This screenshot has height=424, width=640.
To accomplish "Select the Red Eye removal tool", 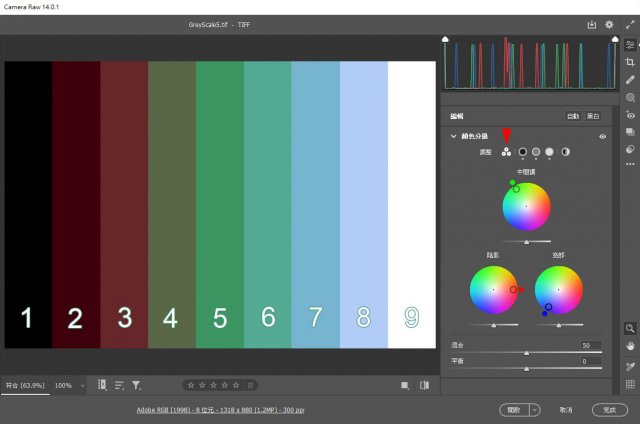I will click(x=630, y=115).
